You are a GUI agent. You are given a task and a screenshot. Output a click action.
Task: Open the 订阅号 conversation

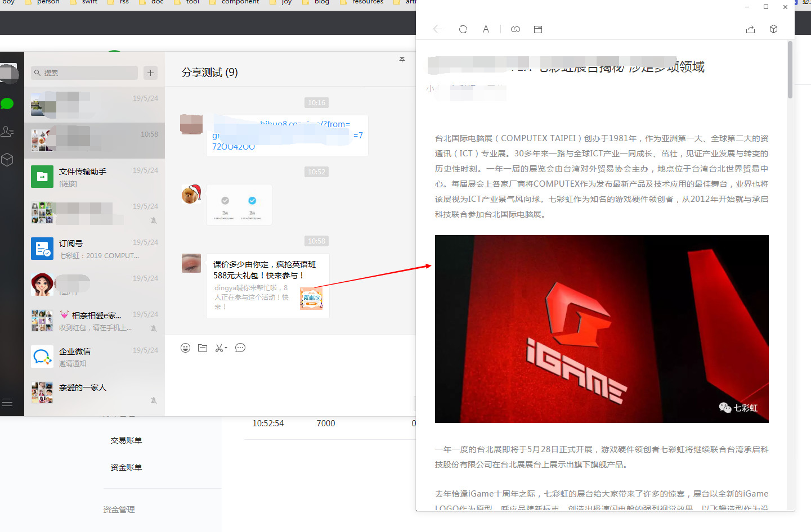point(95,249)
